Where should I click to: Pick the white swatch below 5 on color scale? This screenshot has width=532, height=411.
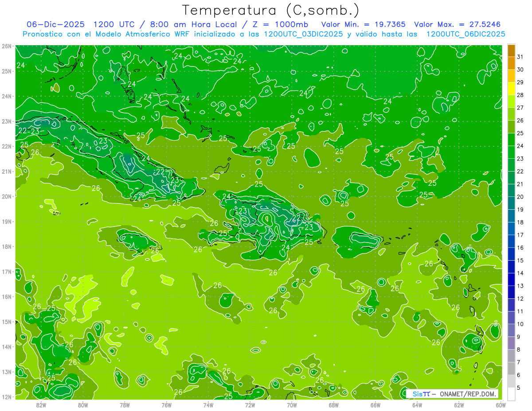[x=511, y=394]
